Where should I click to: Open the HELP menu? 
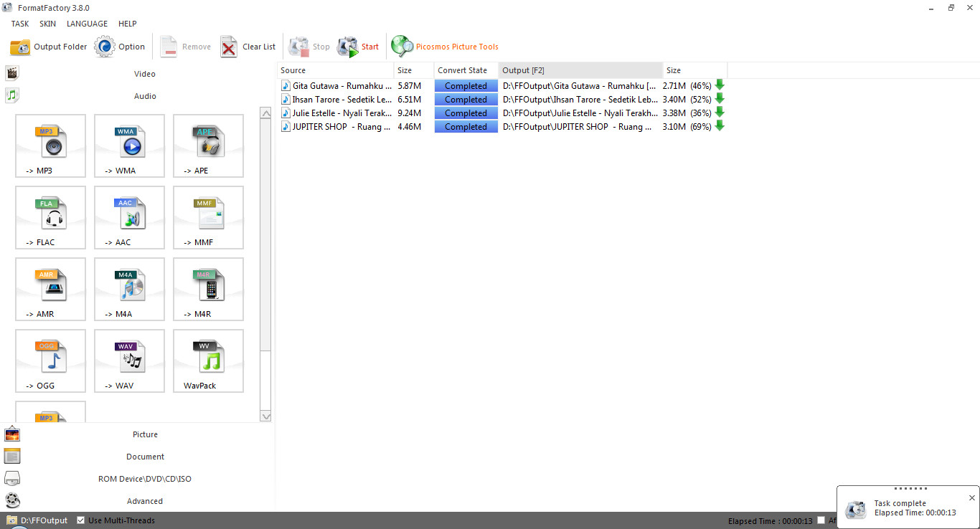click(x=127, y=24)
